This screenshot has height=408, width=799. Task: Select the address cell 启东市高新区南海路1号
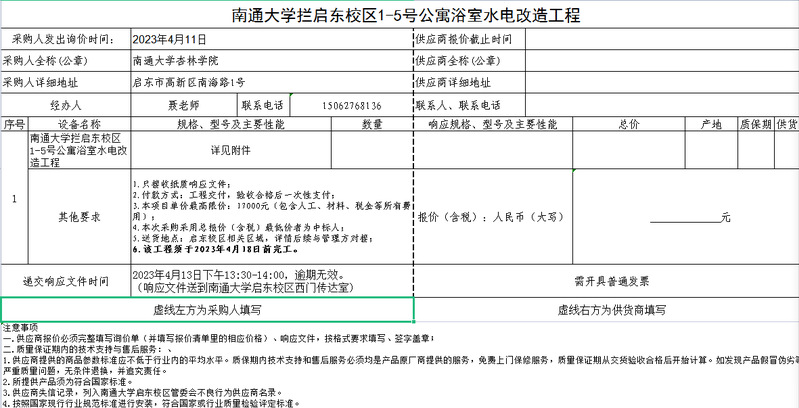tap(272, 83)
